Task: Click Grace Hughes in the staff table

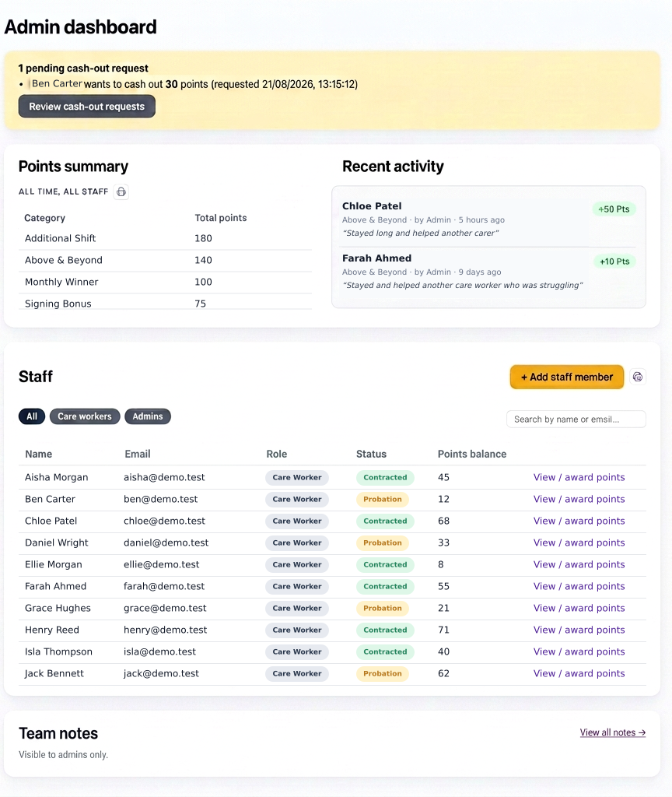Action: tap(58, 609)
